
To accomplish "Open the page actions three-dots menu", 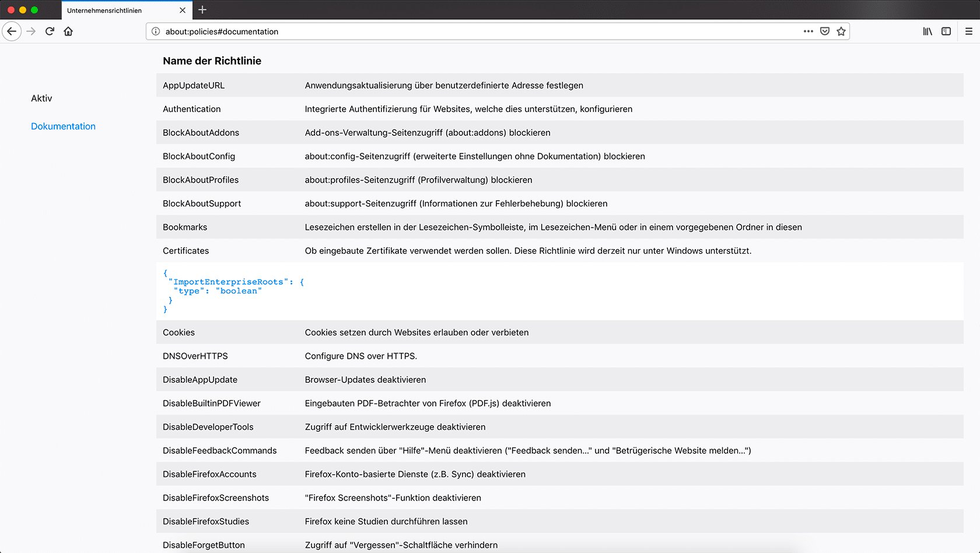I will tap(808, 32).
